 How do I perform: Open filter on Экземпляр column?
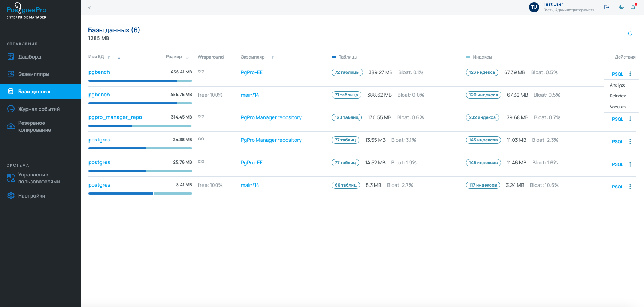click(273, 57)
